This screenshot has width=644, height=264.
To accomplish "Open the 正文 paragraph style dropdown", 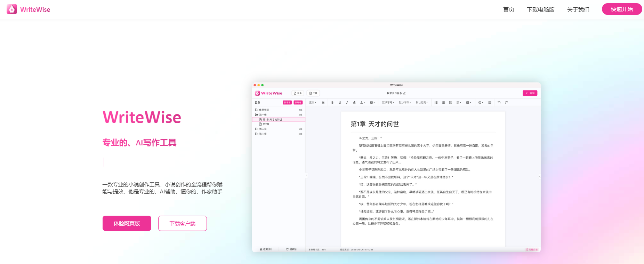I will point(313,103).
